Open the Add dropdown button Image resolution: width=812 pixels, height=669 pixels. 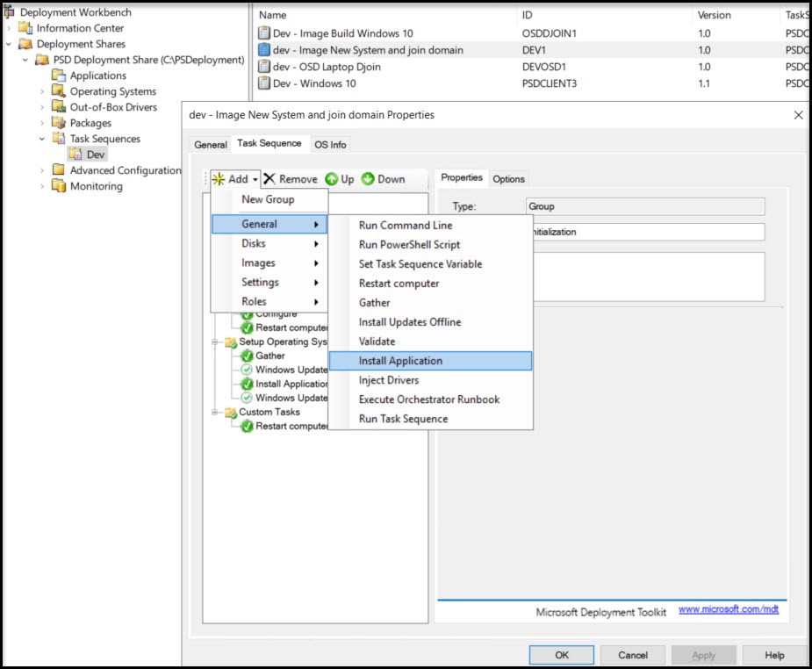[x=235, y=179]
